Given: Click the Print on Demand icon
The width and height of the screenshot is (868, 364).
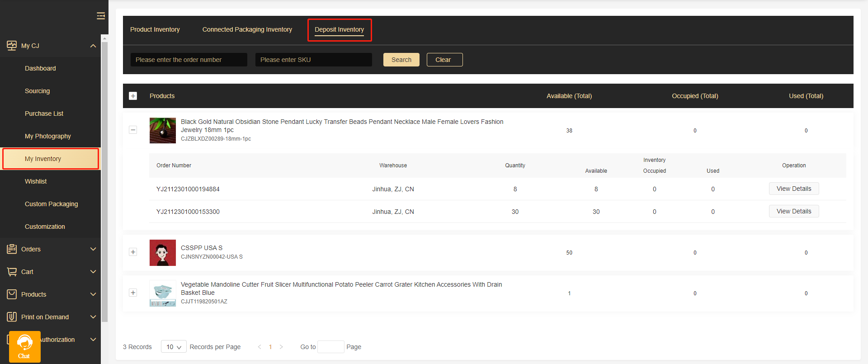Looking at the screenshot, I should pos(12,317).
